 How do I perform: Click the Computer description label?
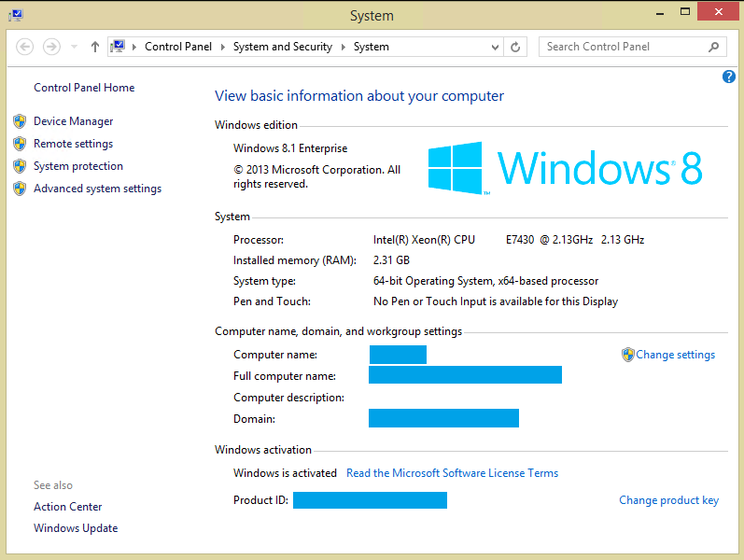pyautogui.click(x=288, y=398)
